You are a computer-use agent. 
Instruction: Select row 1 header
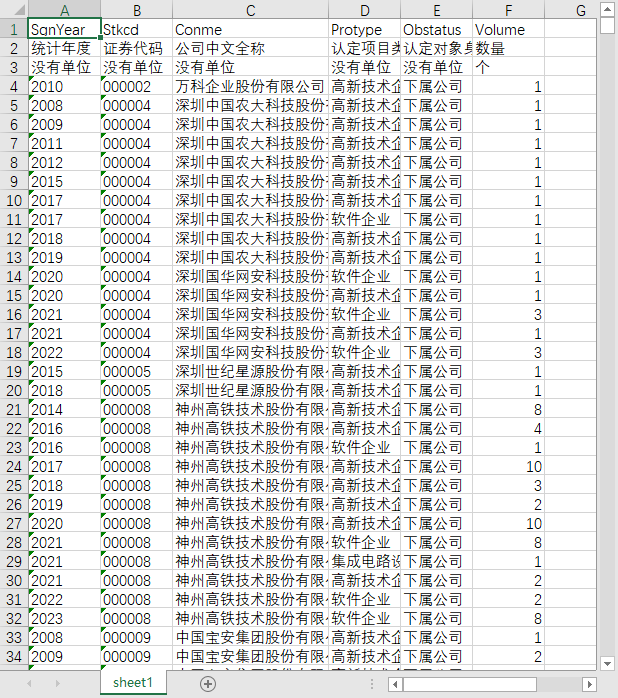click(14, 29)
